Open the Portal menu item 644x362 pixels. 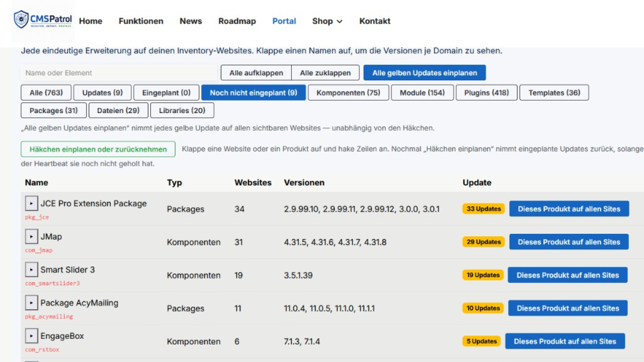(x=284, y=21)
